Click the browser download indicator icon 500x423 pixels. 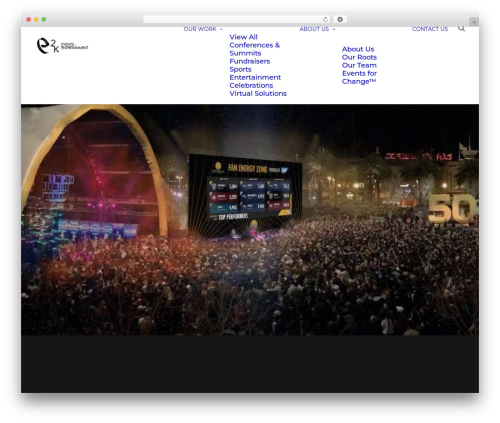click(340, 19)
